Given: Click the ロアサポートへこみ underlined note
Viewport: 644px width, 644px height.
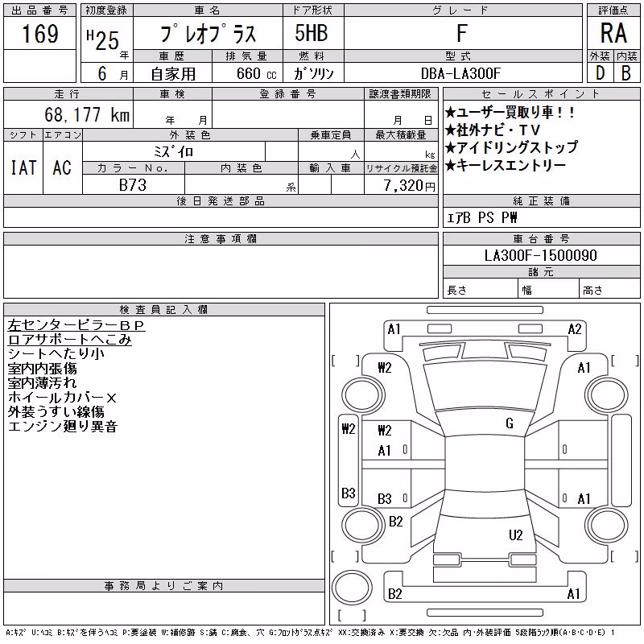Looking at the screenshot, I should 69,340.
